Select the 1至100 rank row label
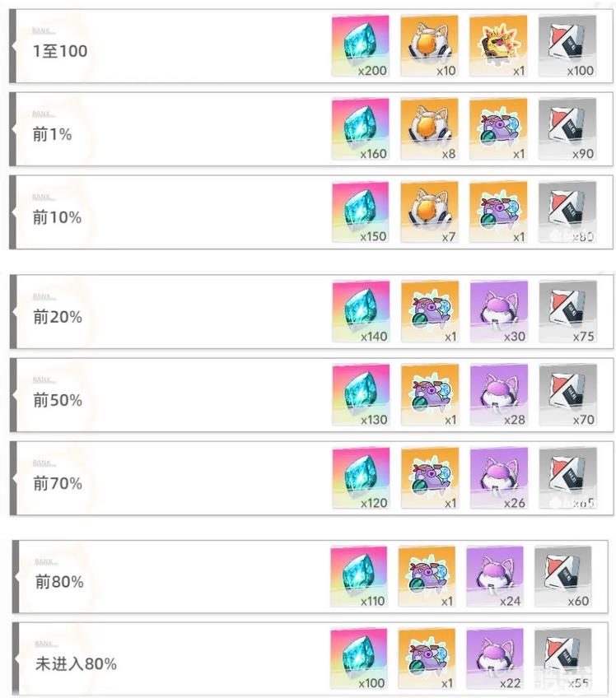The image size is (616, 698). click(x=60, y=51)
